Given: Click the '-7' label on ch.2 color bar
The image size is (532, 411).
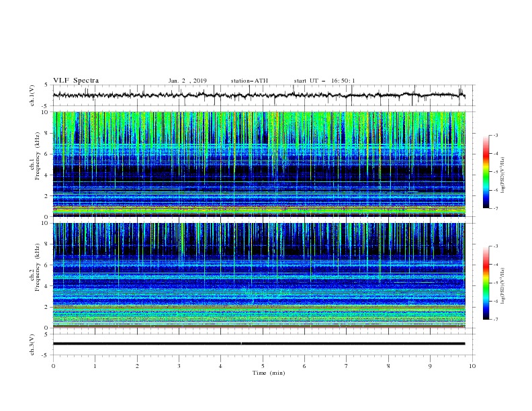Looking at the screenshot, I should coord(495,320).
